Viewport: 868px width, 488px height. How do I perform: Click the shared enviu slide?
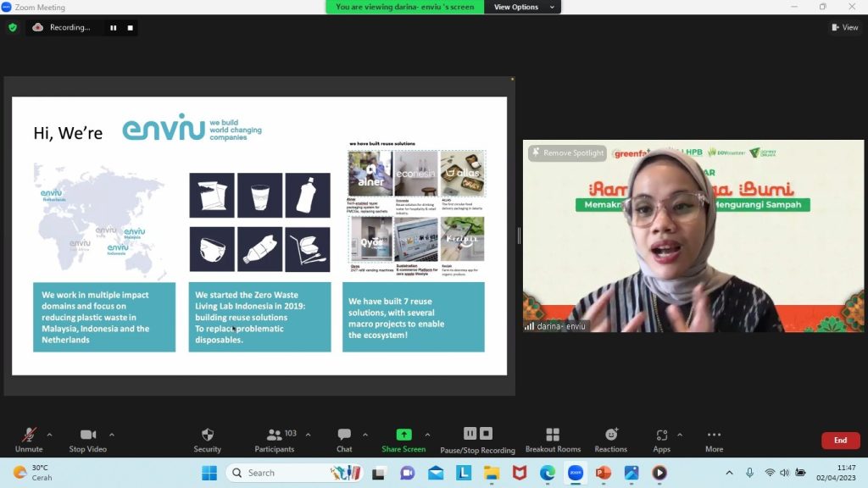click(259, 236)
